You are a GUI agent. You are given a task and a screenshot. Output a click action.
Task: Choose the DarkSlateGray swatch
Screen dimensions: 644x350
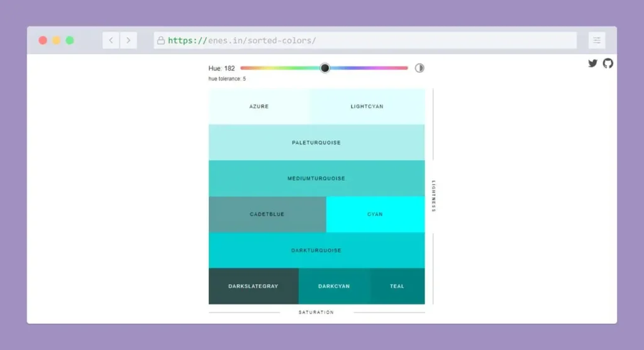[x=253, y=286]
